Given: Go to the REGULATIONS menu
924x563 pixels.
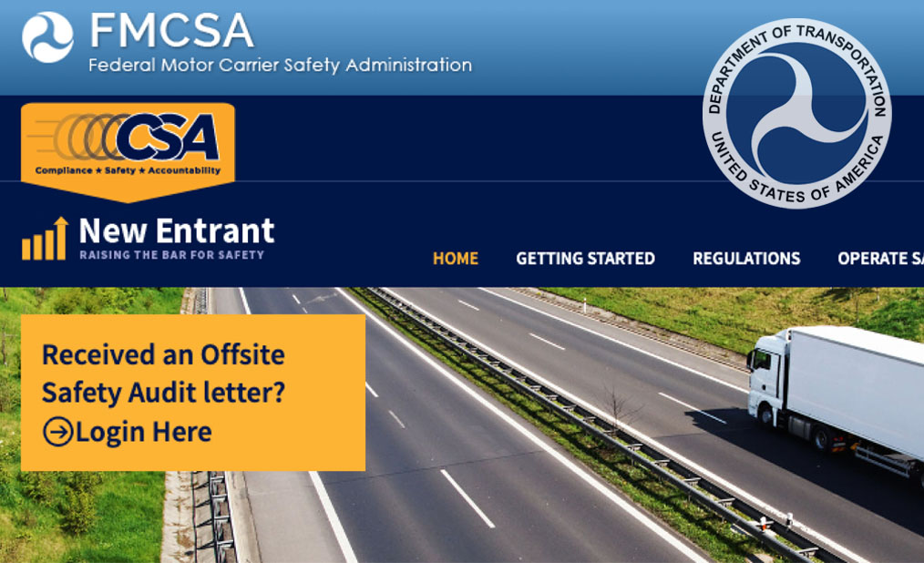Looking at the screenshot, I should click(746, 259).
